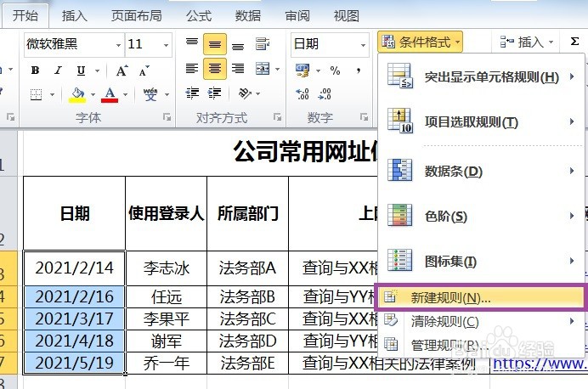Image resolution: width=588 pixels, height=389 pixels.
Task: Select cell containing 法务部D
Action: [x=247, y=341]
